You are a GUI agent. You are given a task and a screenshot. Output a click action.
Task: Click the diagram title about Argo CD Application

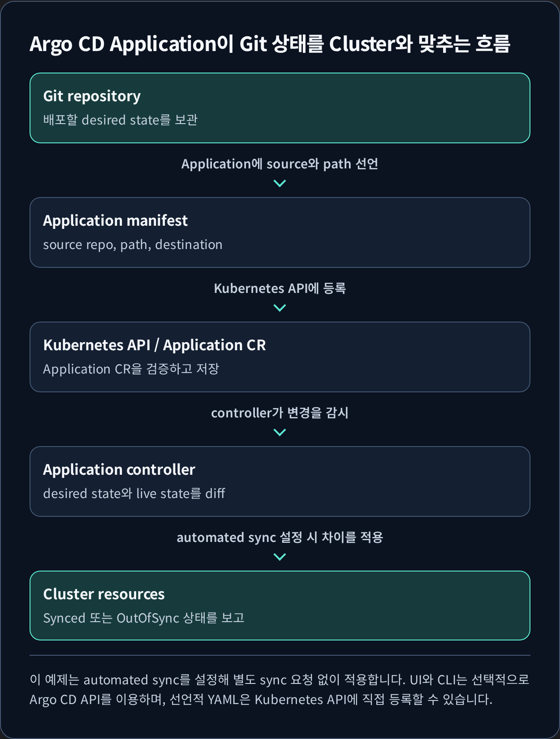270,44
